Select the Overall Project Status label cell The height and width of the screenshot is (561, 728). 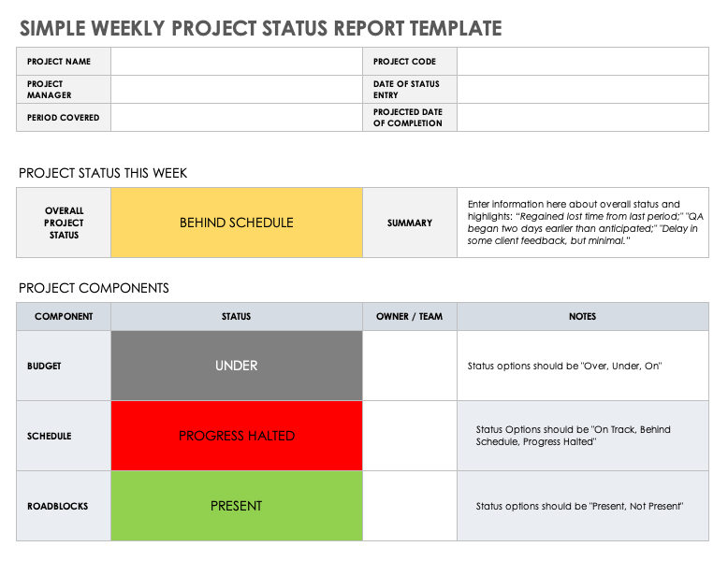point(64,223)
